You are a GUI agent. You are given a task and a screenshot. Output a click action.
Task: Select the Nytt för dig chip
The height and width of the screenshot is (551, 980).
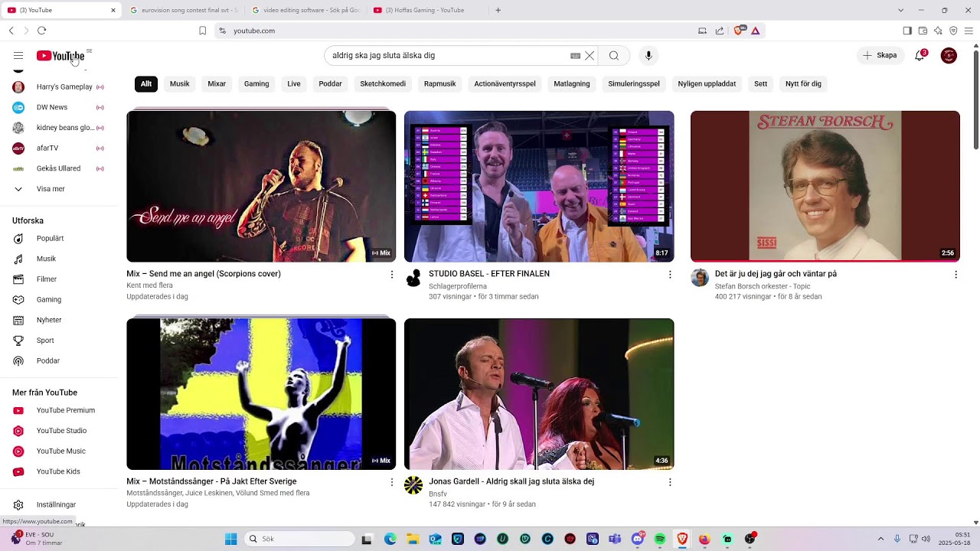pyautogui.click(x=803, y=84)
